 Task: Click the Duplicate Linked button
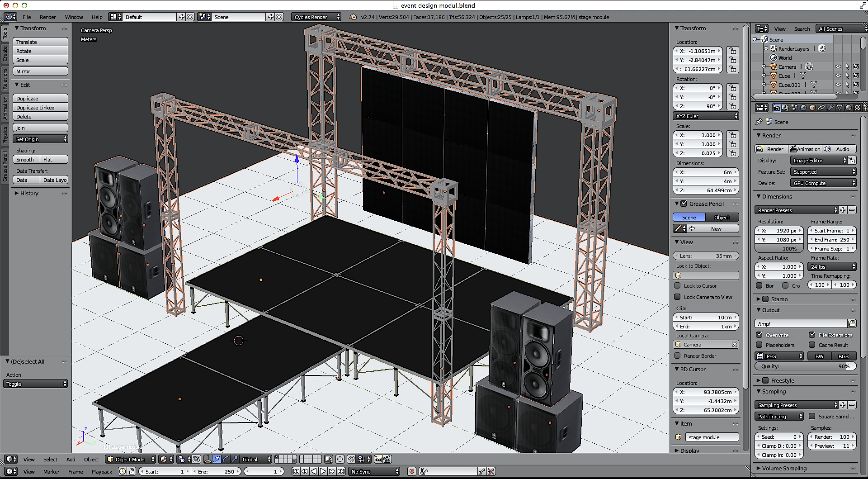[40, 107]
